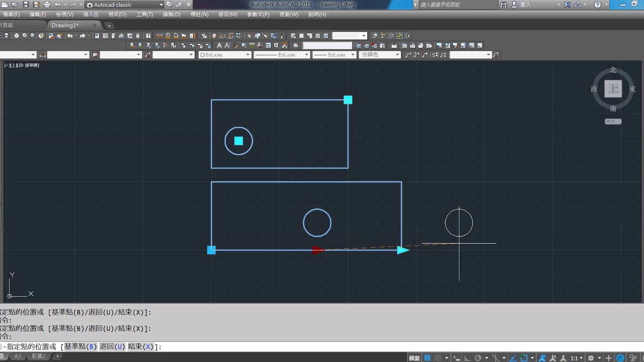Open the 插入(I) menu
Image resolution: width=644 pixels, height=362 pixels.
(x=91, y=15)
